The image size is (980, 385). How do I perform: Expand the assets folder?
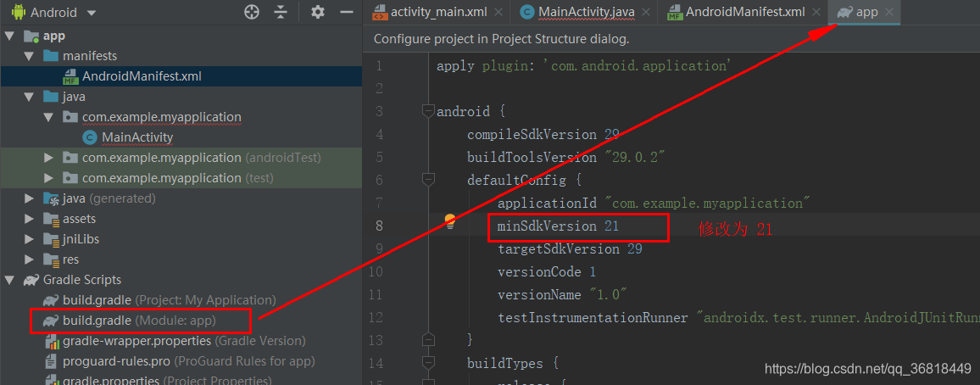coord(29,219)
